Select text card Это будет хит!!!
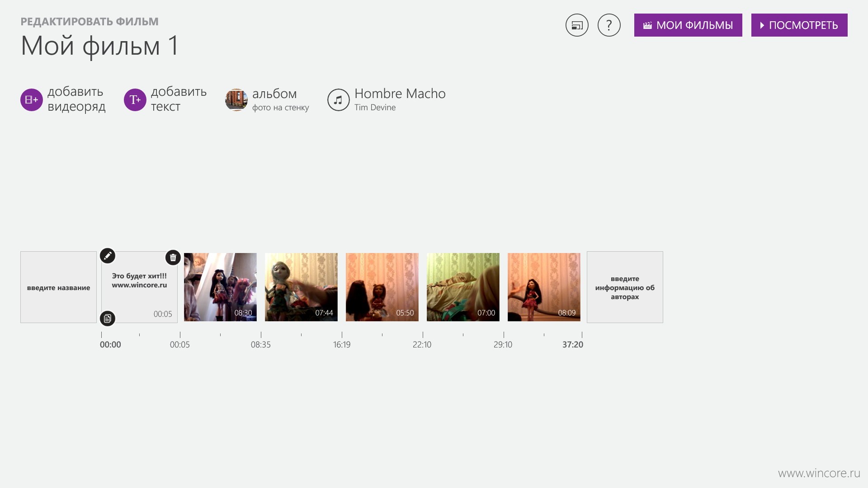This screenshot has height=488, width=868. pyautogui.click(x=139, y=287)
